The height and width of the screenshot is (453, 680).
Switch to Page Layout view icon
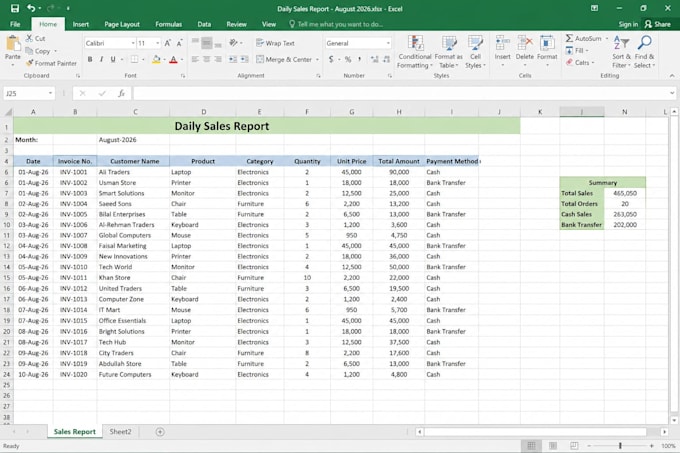pyautogui.click(x=553, y=446)
